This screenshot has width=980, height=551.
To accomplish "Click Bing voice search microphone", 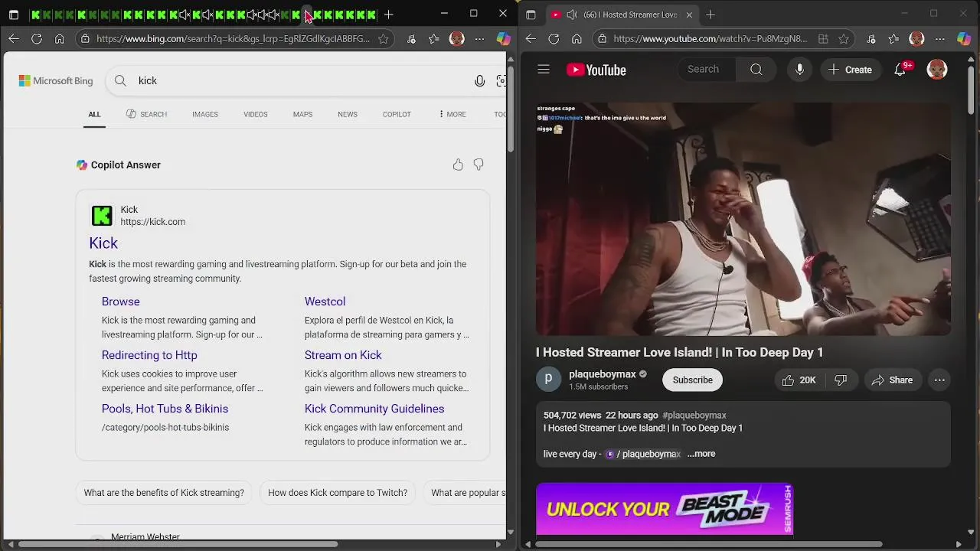I will coord(479,80).
